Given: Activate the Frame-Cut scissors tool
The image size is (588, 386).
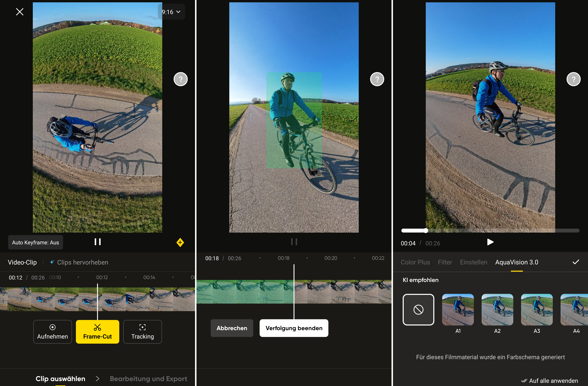Looking at the screenshot, I should 98,332.
